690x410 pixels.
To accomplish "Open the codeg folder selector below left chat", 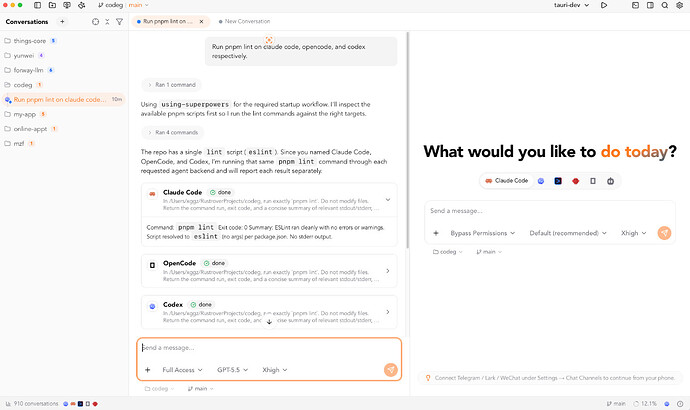I will point(159,389).
